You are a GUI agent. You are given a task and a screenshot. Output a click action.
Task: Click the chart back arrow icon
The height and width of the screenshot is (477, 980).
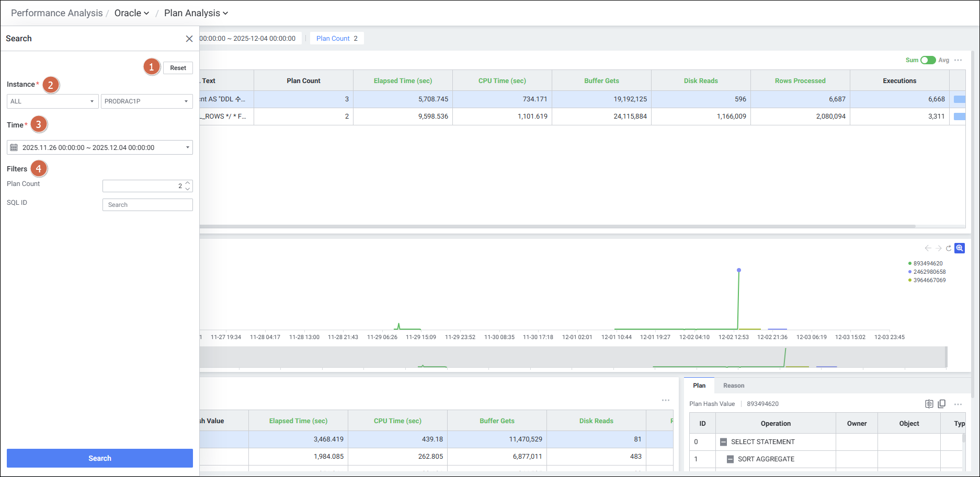[x=928, y=248]
